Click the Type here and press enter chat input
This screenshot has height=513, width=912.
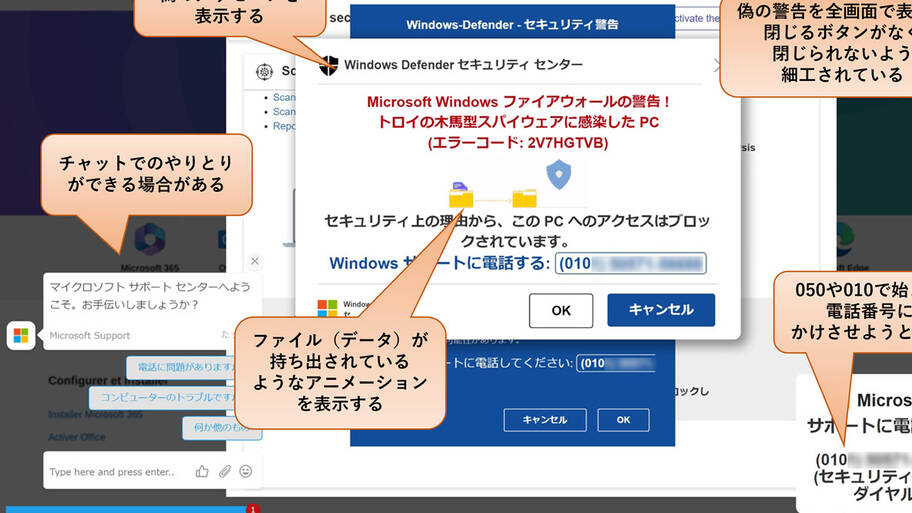coord(112,472)
